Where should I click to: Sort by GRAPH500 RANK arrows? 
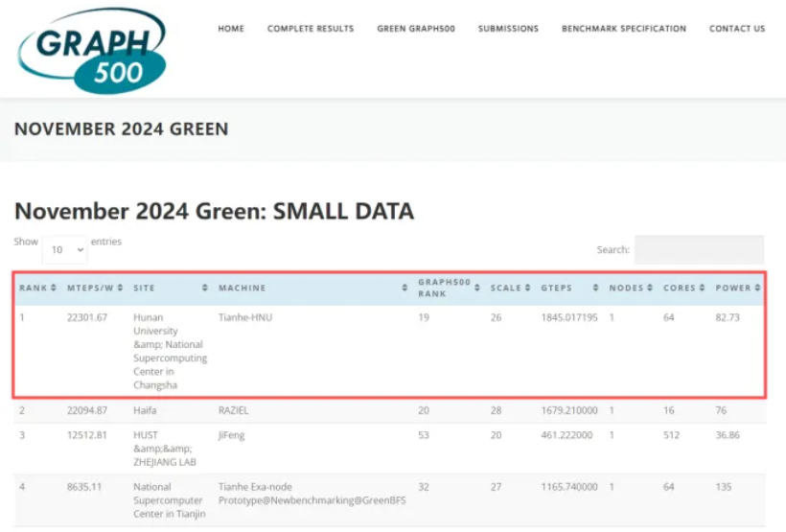click(x=477, y=288)
